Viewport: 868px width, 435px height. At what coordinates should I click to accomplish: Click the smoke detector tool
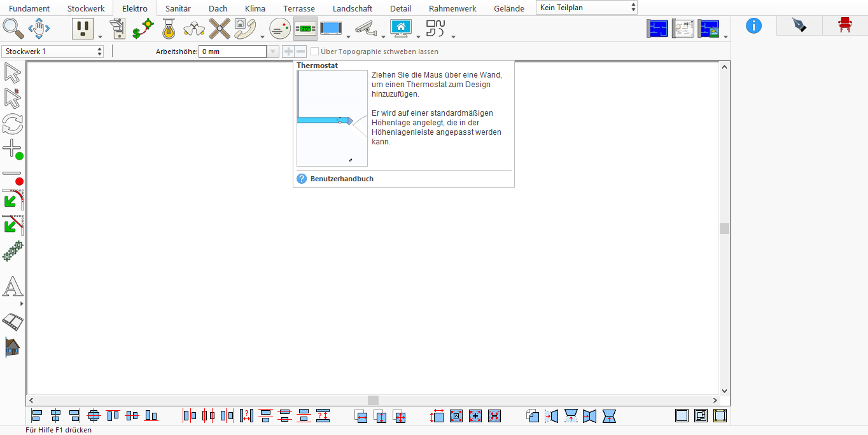280,28
